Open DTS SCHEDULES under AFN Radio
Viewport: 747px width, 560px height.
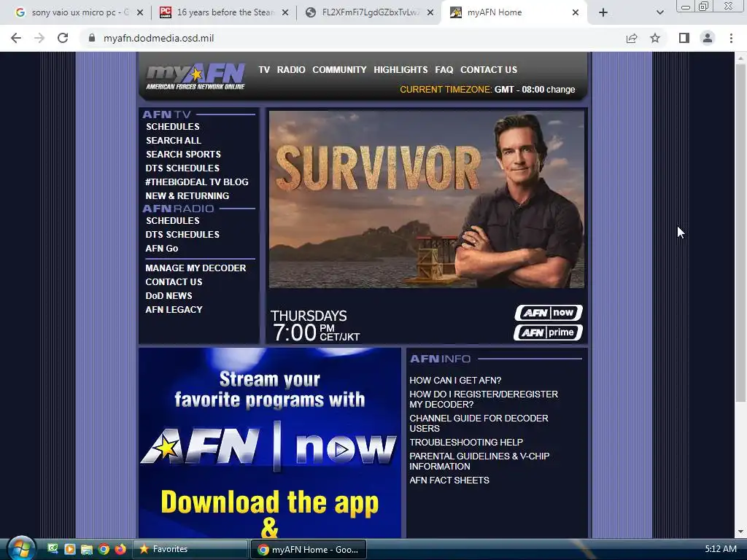click(182, 234)
